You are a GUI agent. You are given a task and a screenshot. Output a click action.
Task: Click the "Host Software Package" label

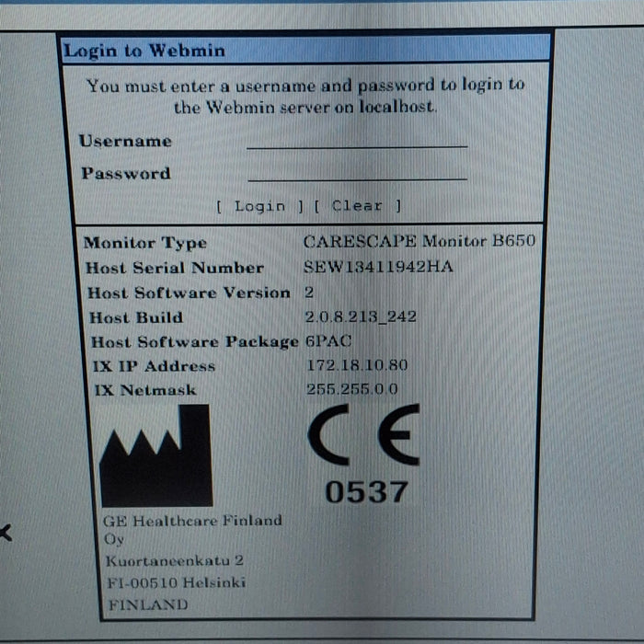(x=195, y=342)
